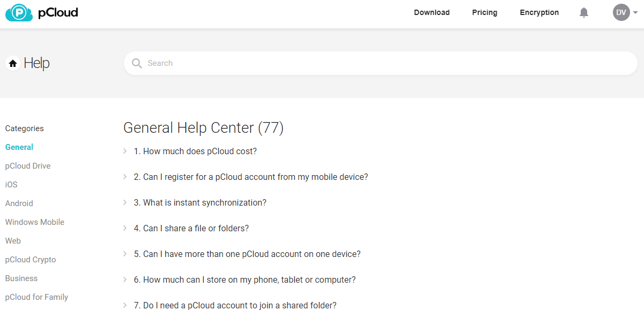Select the Android category
644x310 pixels.
click(x=19, y=203)
